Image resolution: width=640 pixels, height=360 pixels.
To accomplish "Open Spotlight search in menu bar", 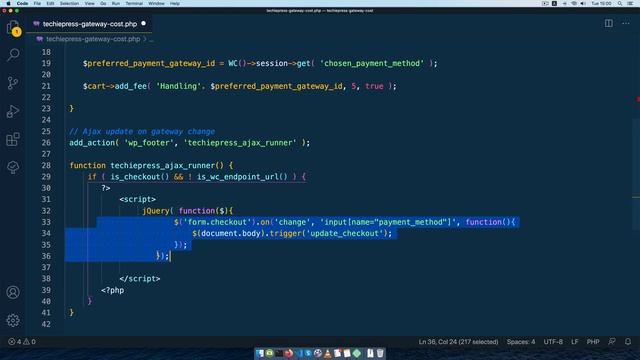I will tap(620, 3).
